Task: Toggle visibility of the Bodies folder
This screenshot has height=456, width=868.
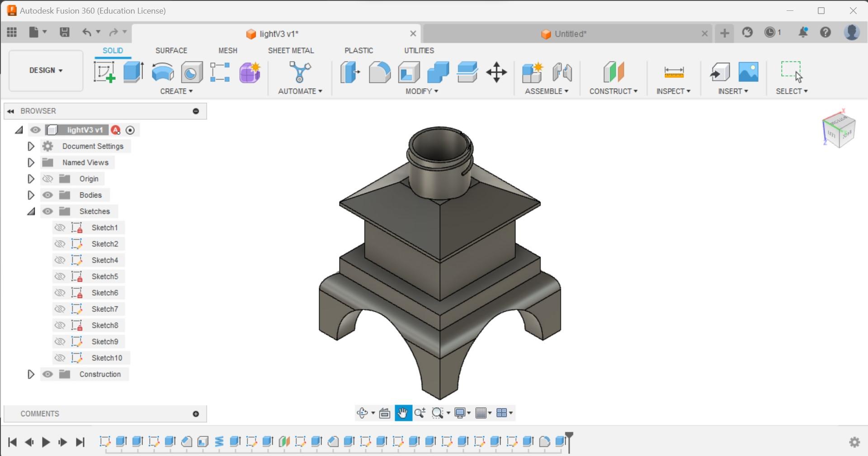Action: pyautogui.click(x=47, y=195)
